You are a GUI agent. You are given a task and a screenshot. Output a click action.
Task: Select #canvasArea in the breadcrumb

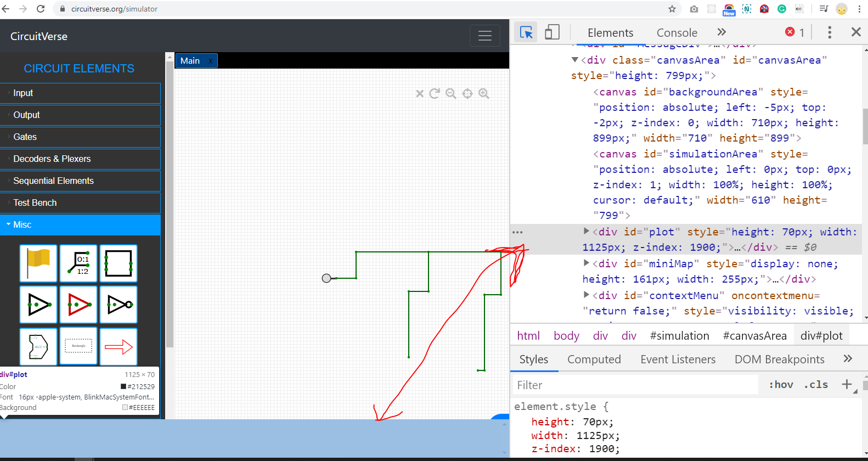click(x=754, y=336)
